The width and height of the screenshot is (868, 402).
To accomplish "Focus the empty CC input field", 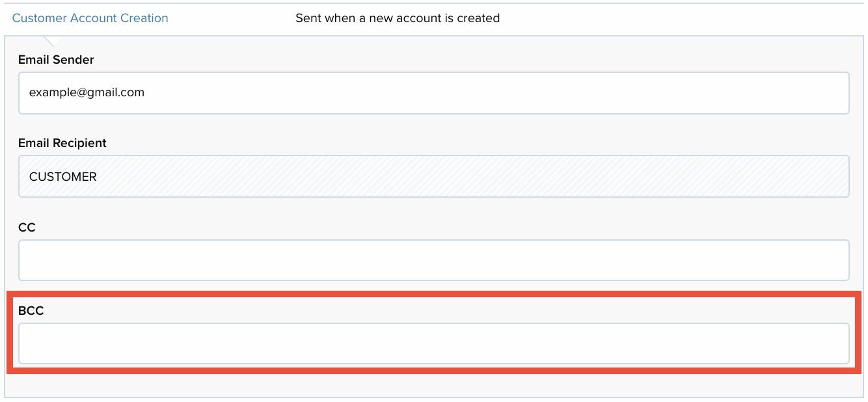I will click(x=434, y=260).
